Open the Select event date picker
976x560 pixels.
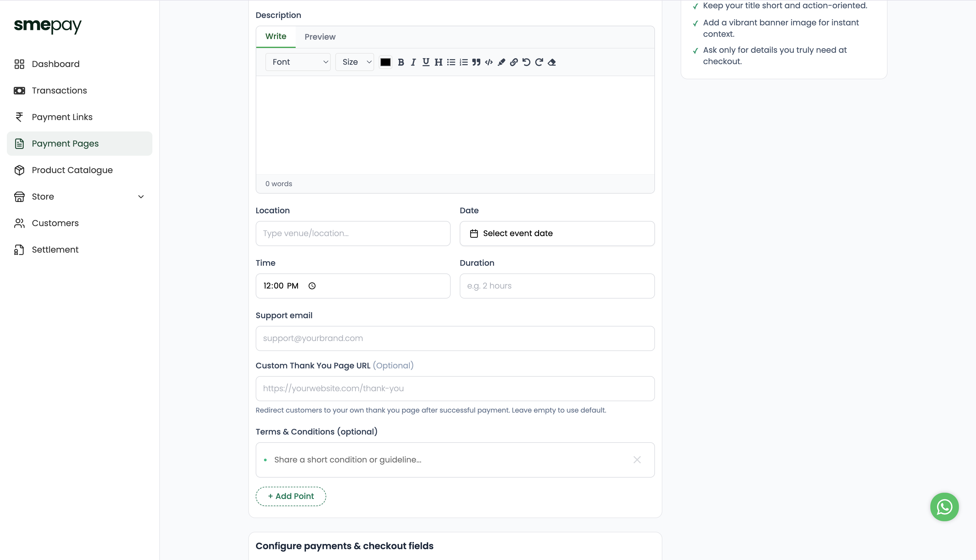[557, 234]
